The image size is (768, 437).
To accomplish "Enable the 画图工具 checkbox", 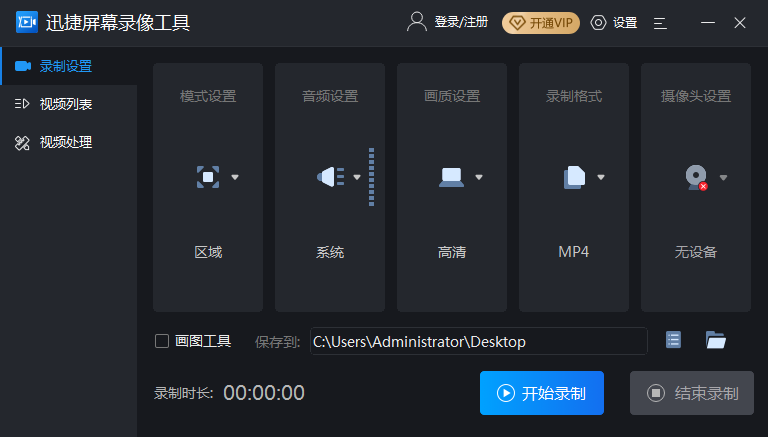I will (162, 341).
